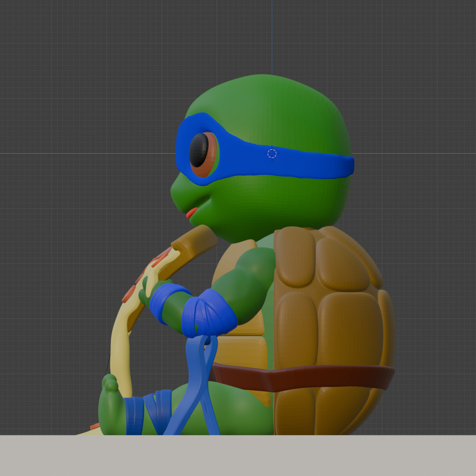
Task: Select the dark brown belt
Action: tap(302, 377)
